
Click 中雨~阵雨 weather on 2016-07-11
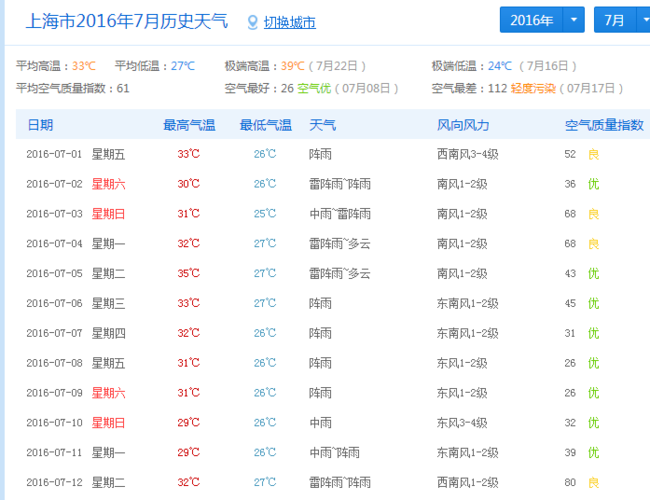(335, 453)
